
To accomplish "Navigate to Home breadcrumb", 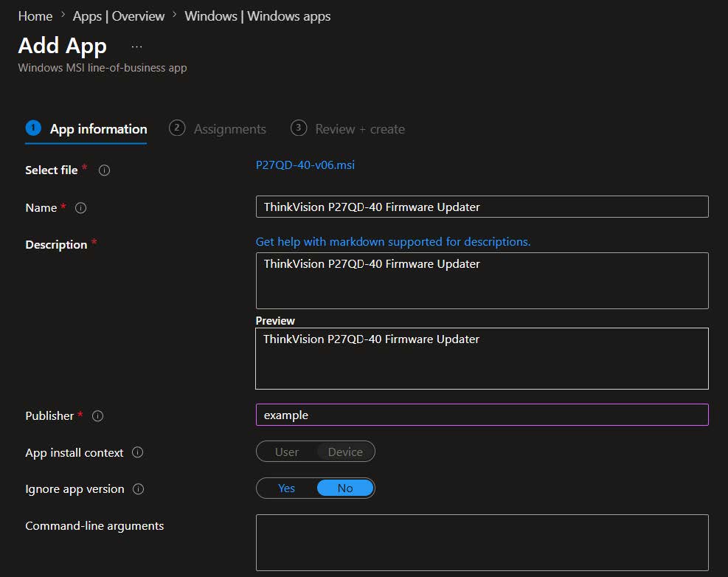I will 35,16.
